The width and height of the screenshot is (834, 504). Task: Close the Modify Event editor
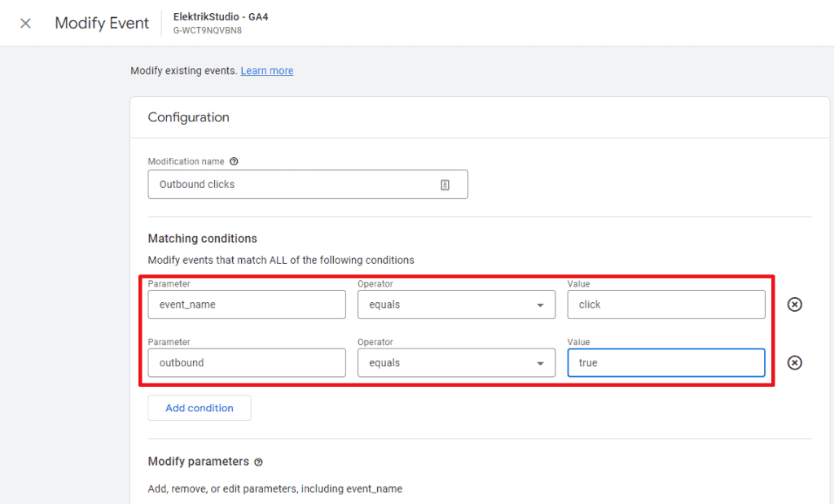click(x=24, y=23)
